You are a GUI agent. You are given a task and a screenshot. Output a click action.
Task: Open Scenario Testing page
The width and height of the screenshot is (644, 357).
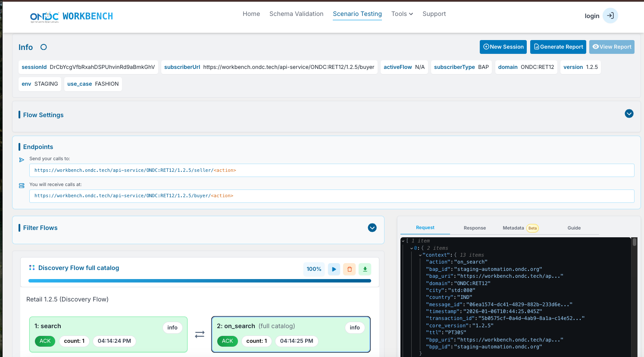click(x=357, y=14)
